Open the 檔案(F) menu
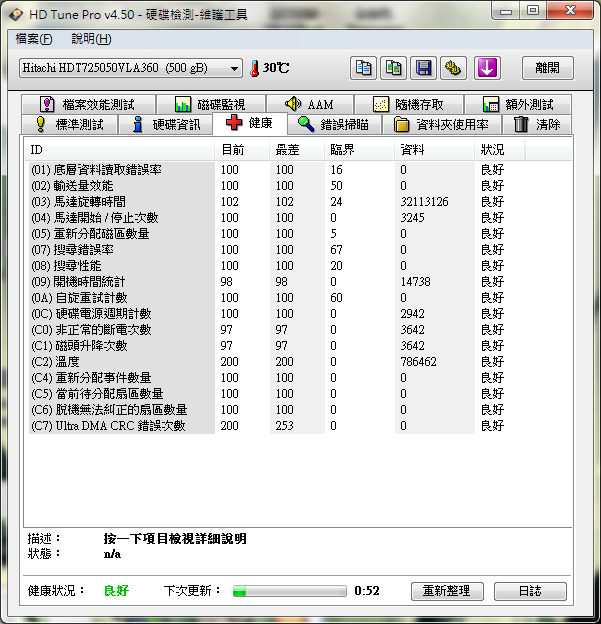This screenshot has width=601, height=624. 34,39
